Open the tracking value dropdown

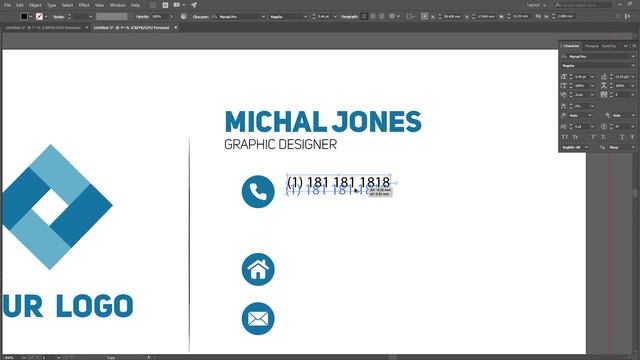(x=633, y=95)
